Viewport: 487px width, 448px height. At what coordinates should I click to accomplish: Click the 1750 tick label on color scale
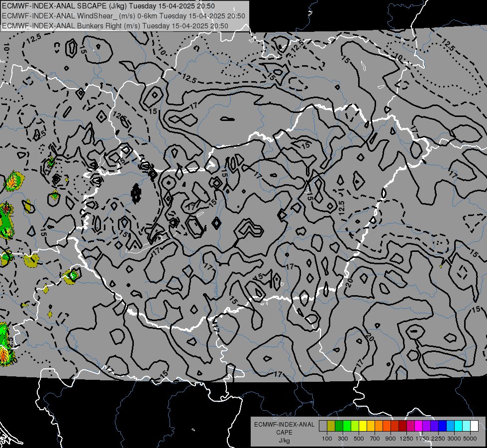click(x=422, y=439)
